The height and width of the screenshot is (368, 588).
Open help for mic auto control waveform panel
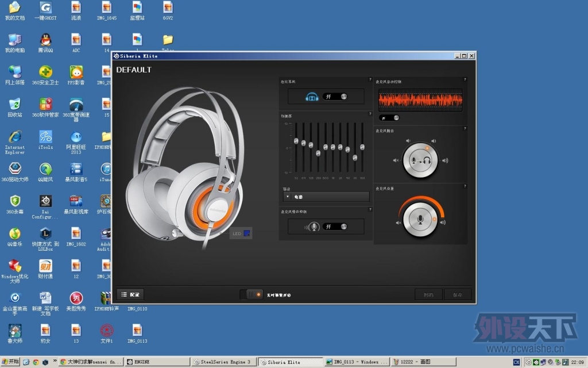pyautogui.click(x=465, y=79)
